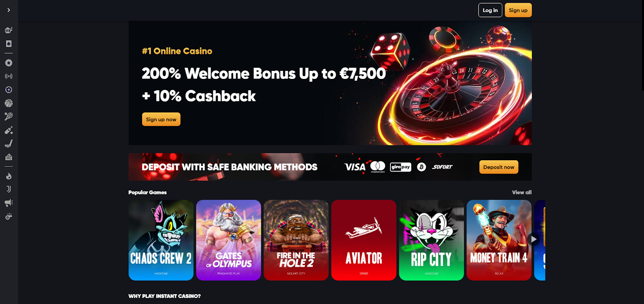Open the Aviator game thumbnail
644x304 pixels.
click(364, 240)
